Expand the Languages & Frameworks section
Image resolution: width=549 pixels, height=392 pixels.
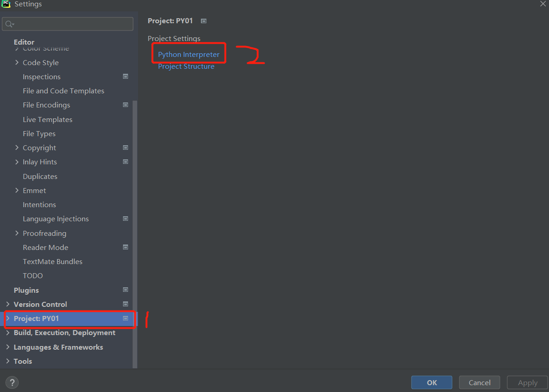tap(8, 347)
